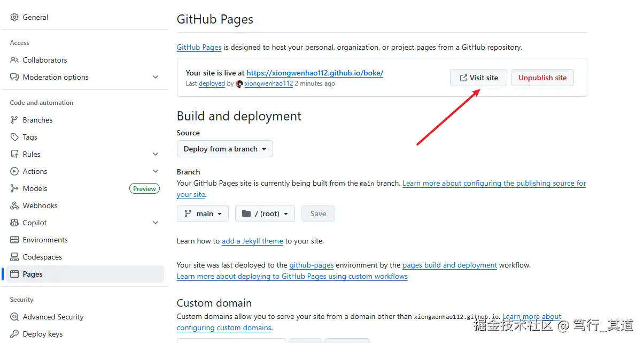This screenshot has width=644, height=343.
Task: Expand the Rules section chevron
Action: coord(156,154)
